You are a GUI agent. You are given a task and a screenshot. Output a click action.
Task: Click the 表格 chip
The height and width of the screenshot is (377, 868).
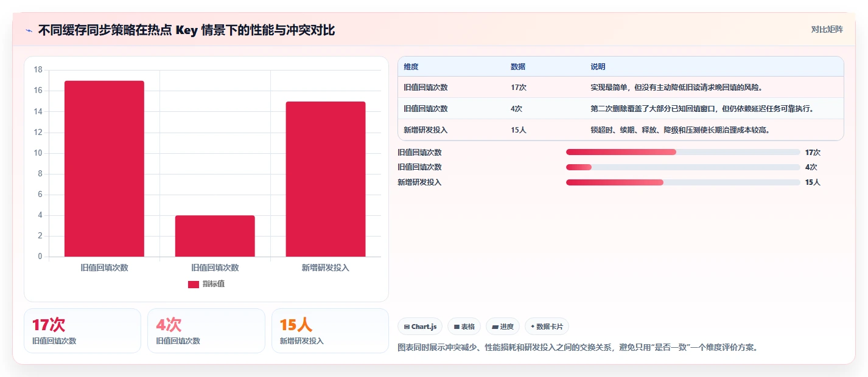tap(464, 327)
